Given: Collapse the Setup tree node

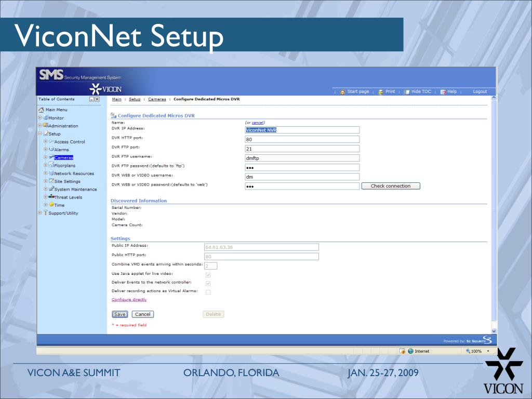Looking at the screenshot, I should (x=39, y=134).
